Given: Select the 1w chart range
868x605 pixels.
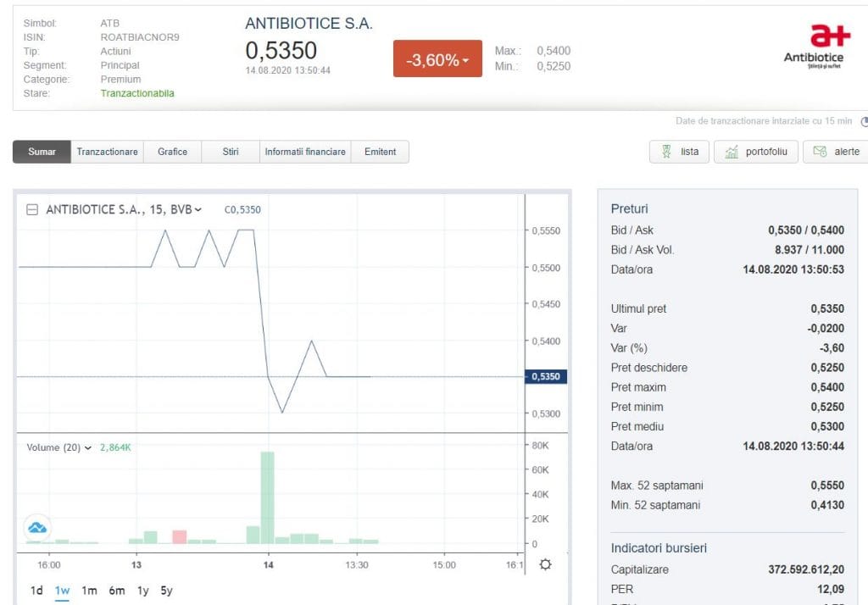Looking at the screenshot, I should coord(62,591).
